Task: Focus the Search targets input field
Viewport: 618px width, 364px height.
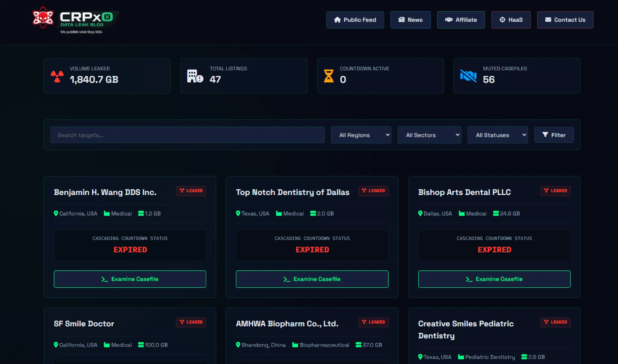Action: [x=187, y=135]
